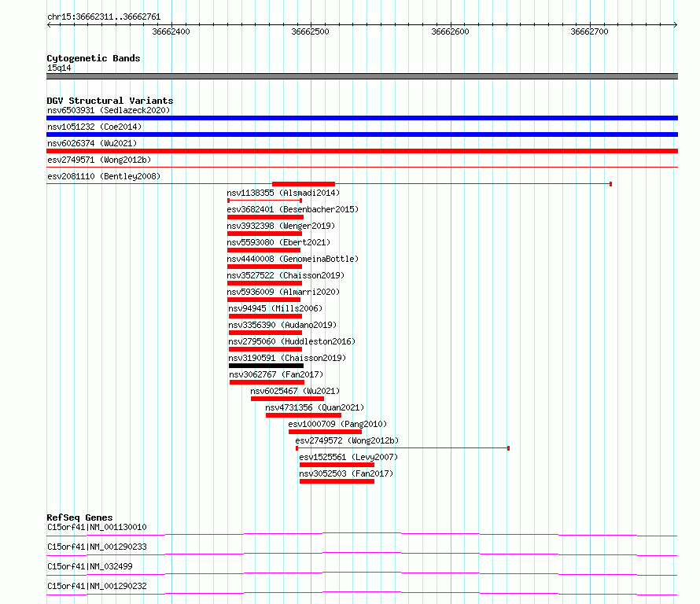700x604 pixels.
Task: Click C15orf41|NM_032499 gene label
Action: point(90,566)
